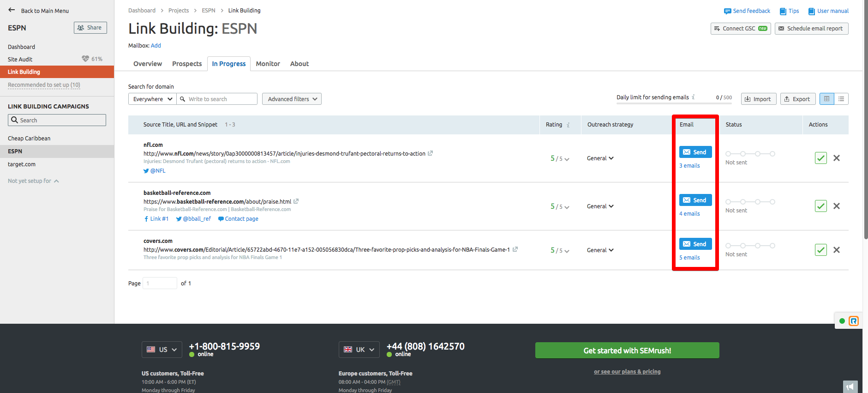Open Contact page for basketball-reference
Screen dimensions: 868x393
click(238, 219)
